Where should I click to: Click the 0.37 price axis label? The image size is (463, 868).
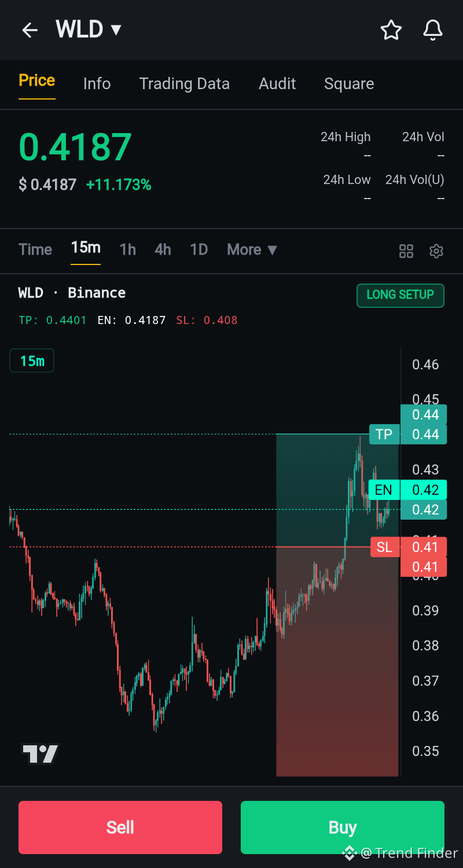(x=425, y=681)
